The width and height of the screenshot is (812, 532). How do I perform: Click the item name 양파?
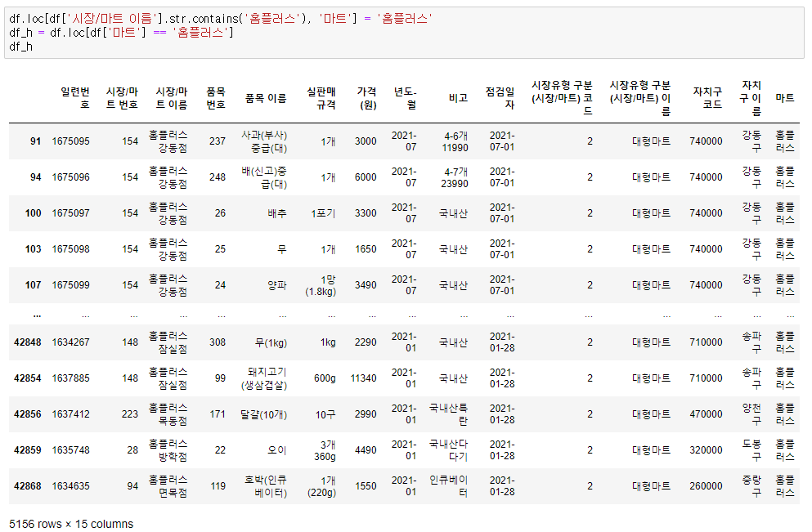pos(277,285)
